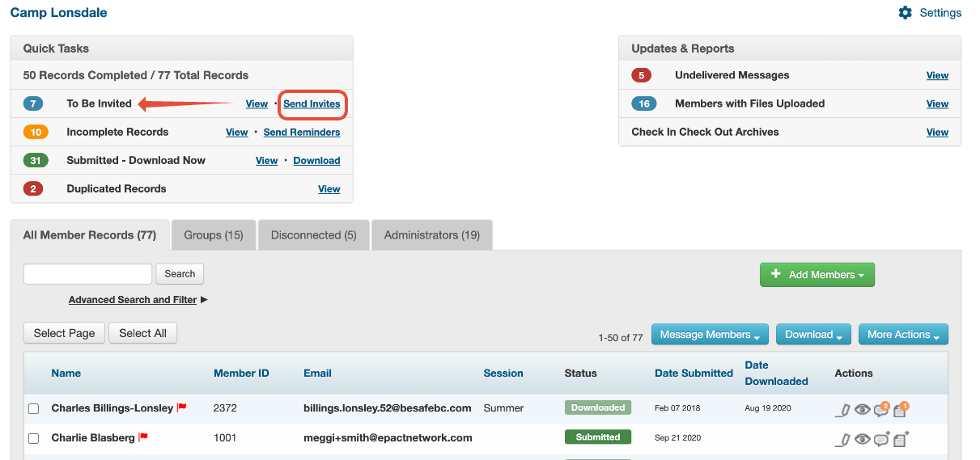This screenshot has height=460, width=980.
Task: Sort the table by Name column
Action: click(66, 373)
